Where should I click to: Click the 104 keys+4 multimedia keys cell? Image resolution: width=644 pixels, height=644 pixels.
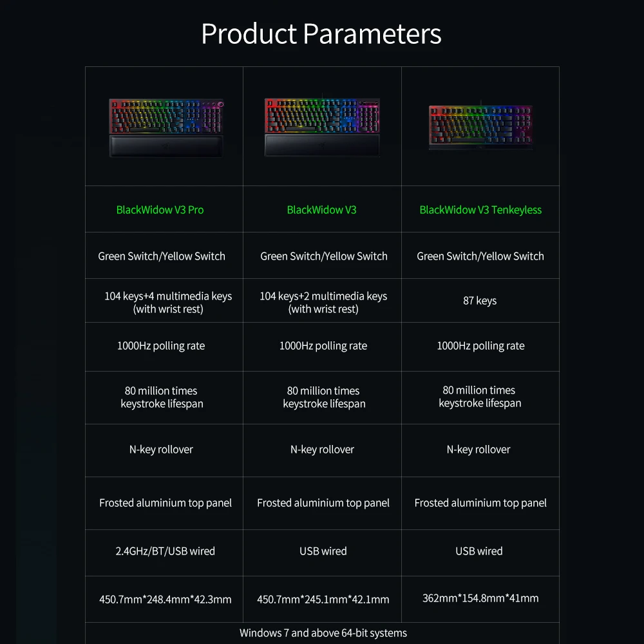164,301
